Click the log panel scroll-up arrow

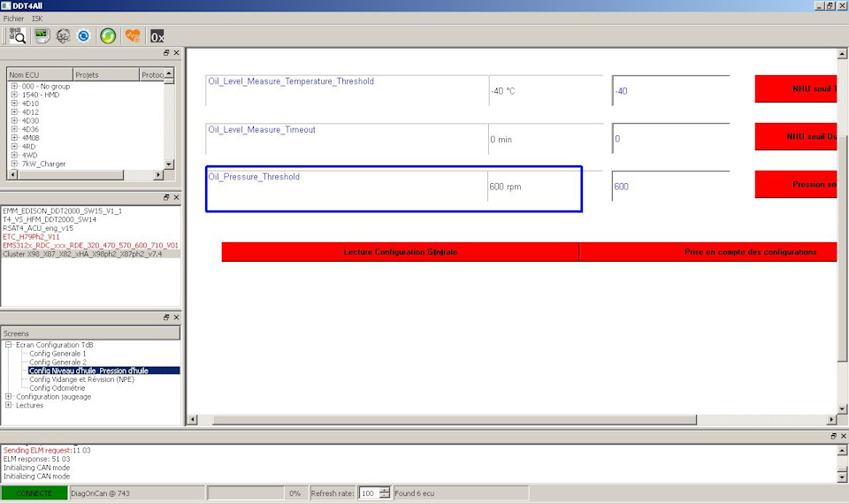coord(842,450)
